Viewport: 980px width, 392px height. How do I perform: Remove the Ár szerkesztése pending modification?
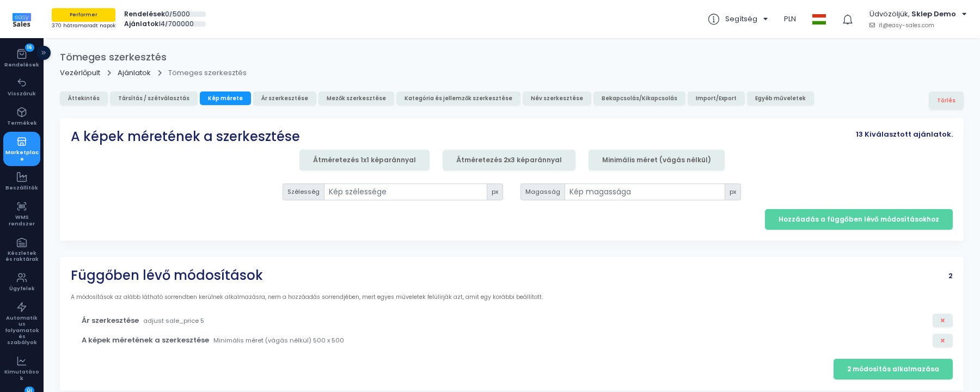tap(942, 321)
